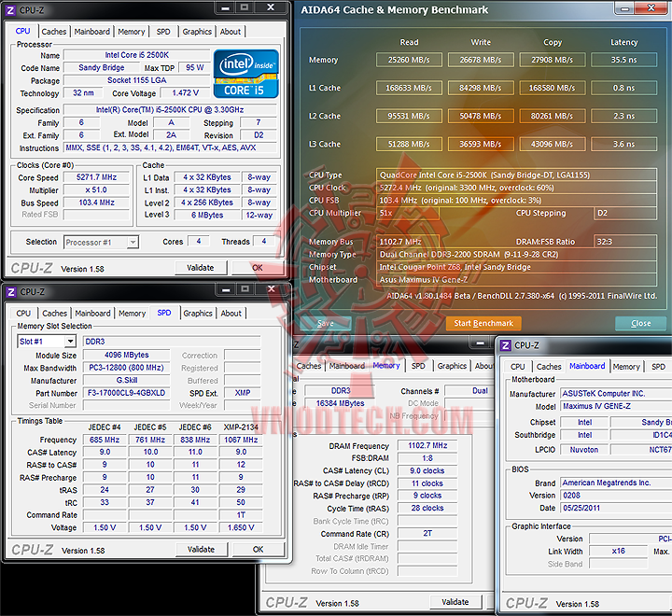Click the Memory Copy 27908 MB/s value
This screenshot has height=616, width=672.
pyautogui.click(x=552, y=60)
